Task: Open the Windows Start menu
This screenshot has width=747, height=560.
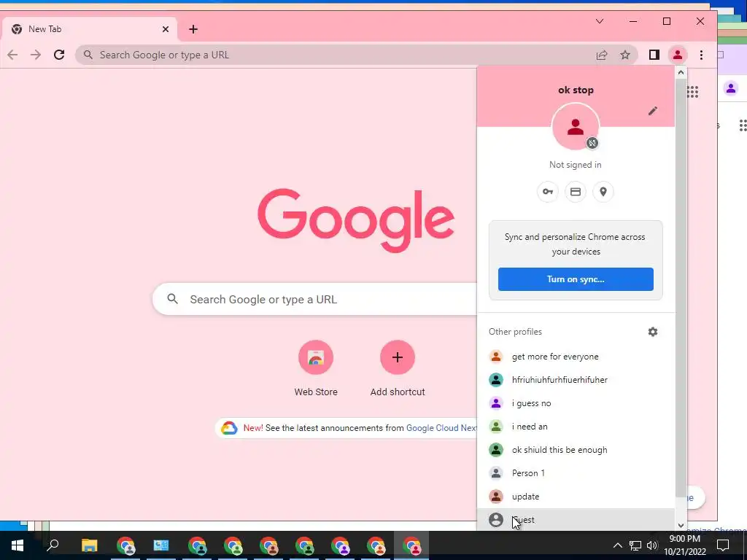Action: coord(18,545)
